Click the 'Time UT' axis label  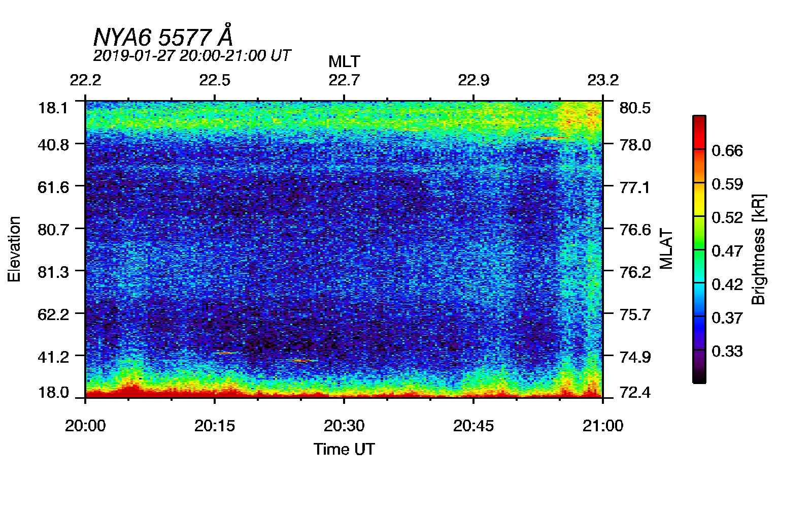(x=344, y=449)
